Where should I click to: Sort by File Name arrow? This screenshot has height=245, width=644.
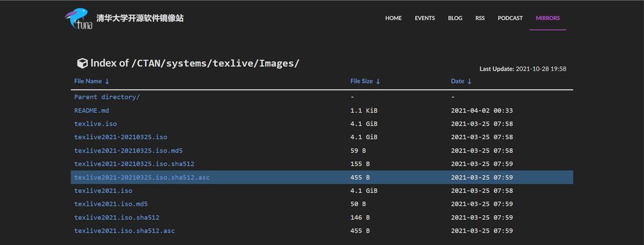(x=107, y=81)
